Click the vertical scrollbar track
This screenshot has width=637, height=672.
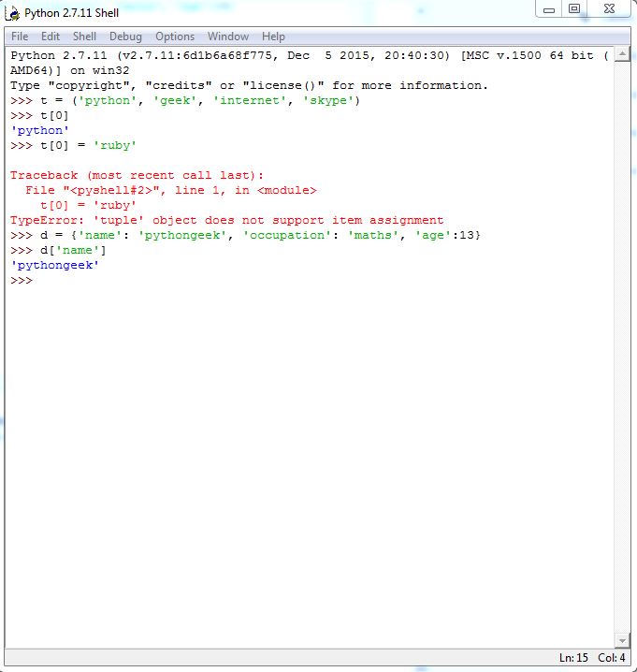(622, 347)
